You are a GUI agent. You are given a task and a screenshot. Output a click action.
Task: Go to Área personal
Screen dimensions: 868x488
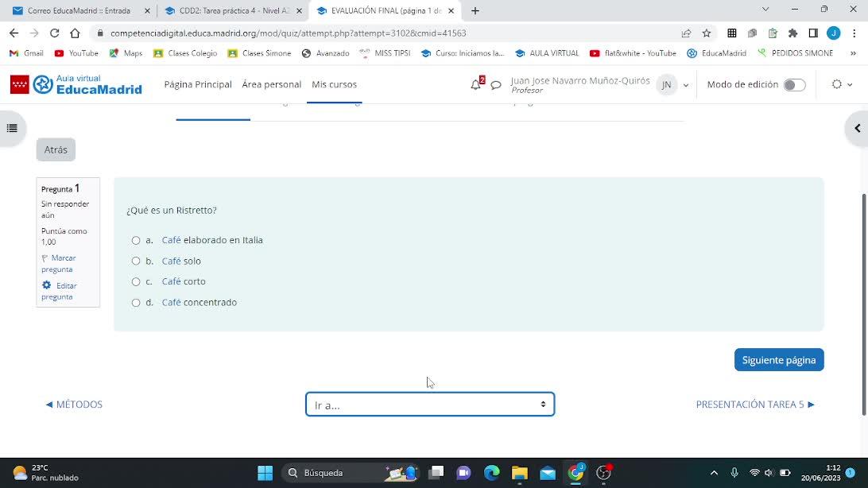click(271, 85)
